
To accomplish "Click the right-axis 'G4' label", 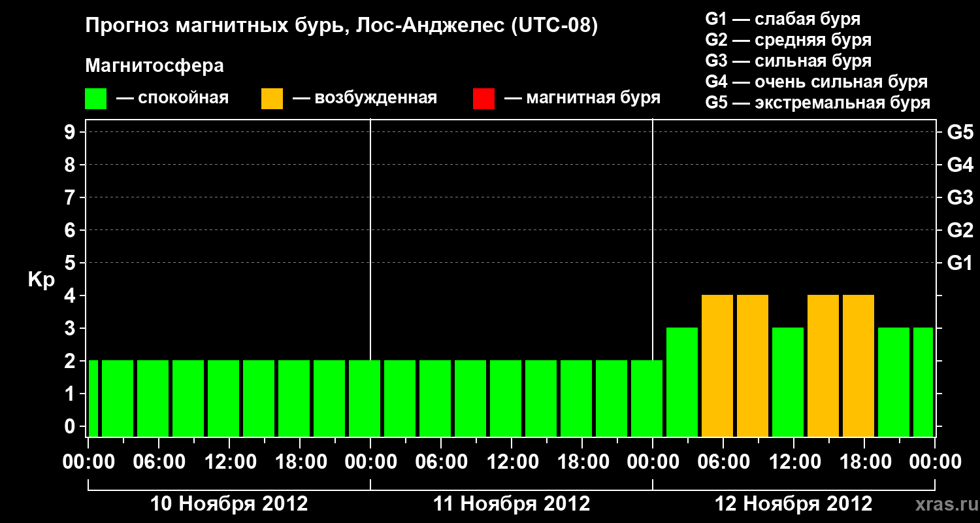I will click(960, 165).
